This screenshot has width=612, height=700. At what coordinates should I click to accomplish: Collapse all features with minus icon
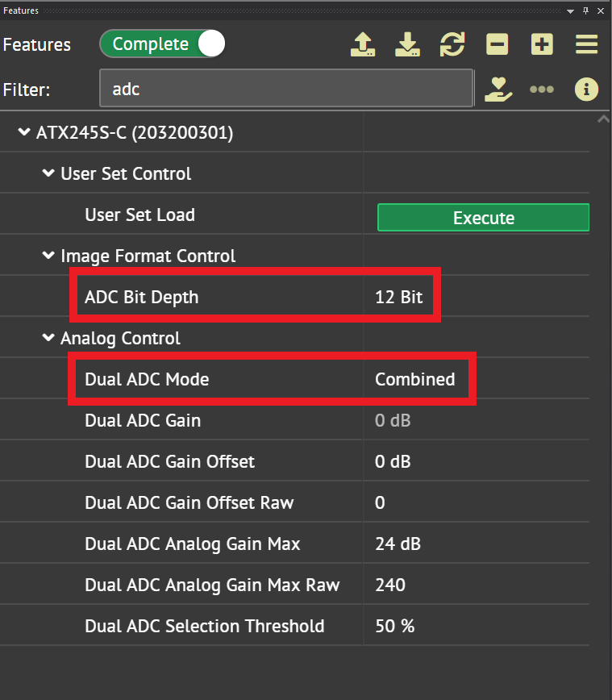(x=498, y=44)
